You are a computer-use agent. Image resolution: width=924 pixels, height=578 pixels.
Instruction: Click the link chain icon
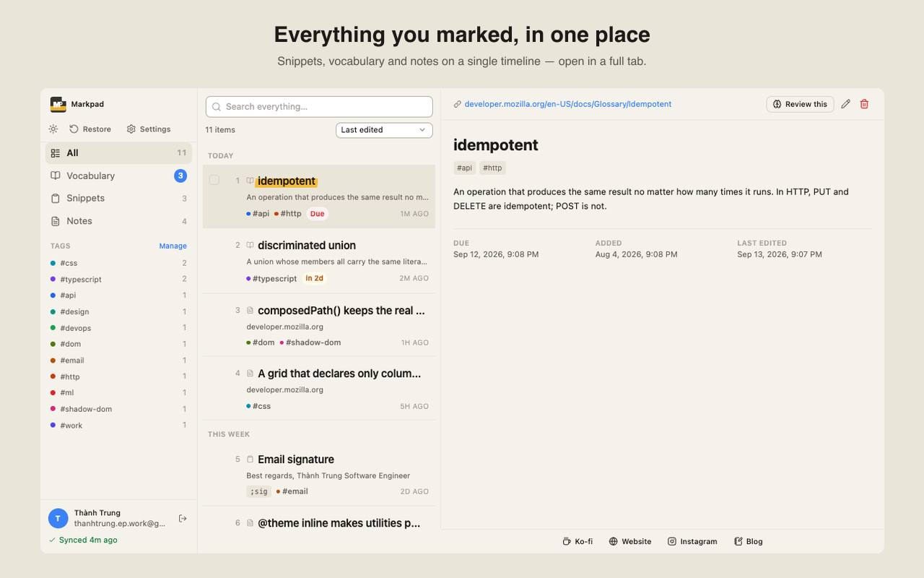(457, 104)
